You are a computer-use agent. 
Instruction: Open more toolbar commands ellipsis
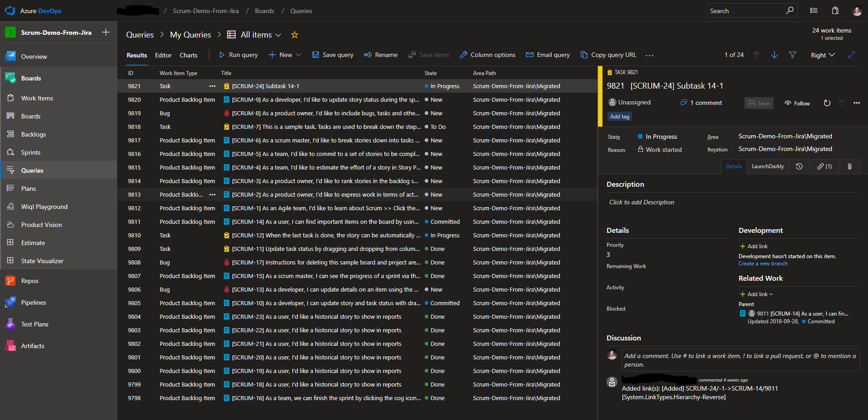click(x=650, y=55)
